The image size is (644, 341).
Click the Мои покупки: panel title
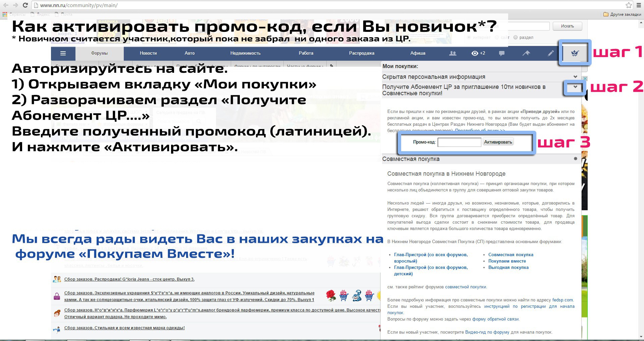400,66
